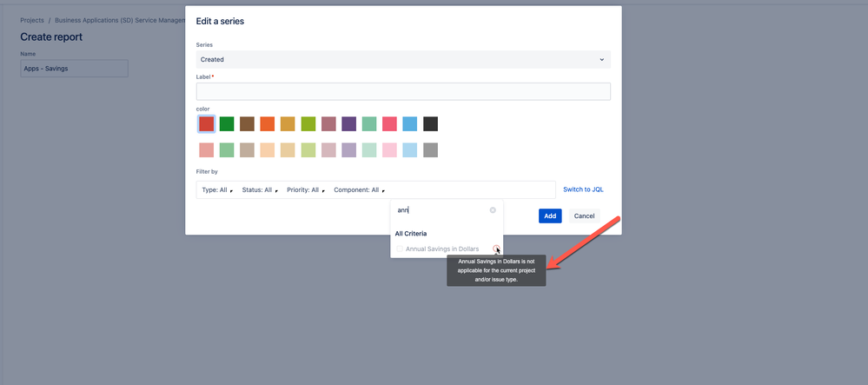Select the brown color swatch
Image resolution: width=868 pixels, height=385 pixels.
click(247, 124)
